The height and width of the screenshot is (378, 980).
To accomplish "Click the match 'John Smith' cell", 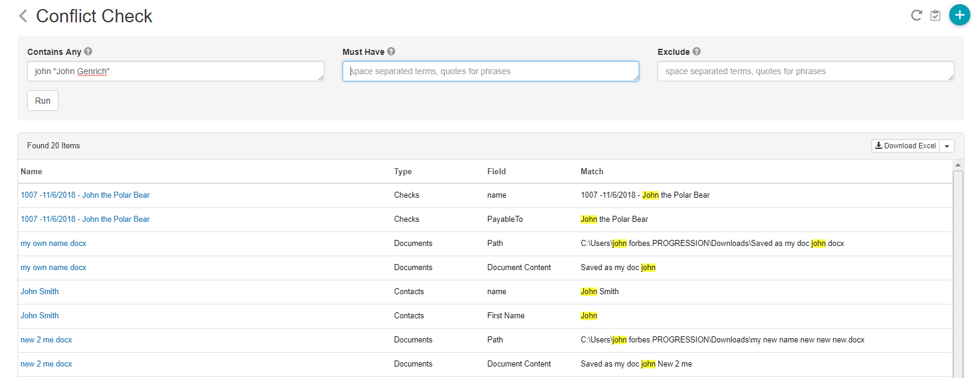I will [x=599, y=292].
